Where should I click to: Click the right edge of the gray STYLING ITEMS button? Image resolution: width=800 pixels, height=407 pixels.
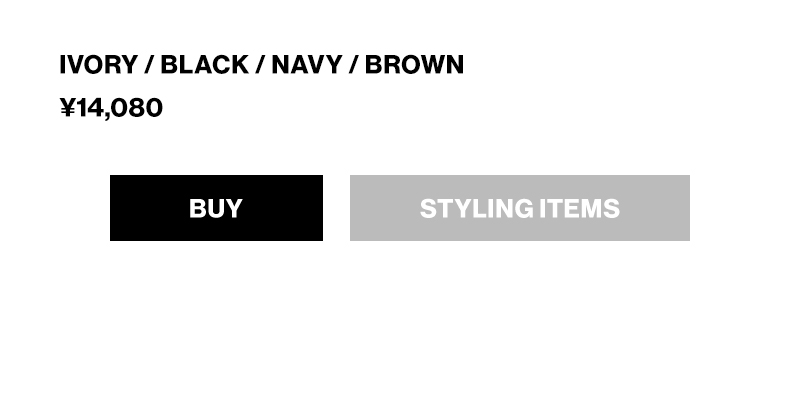pos(684,208)
